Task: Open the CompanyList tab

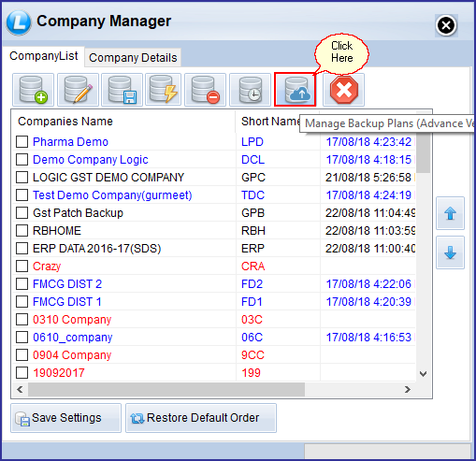Action: [43, 56]
